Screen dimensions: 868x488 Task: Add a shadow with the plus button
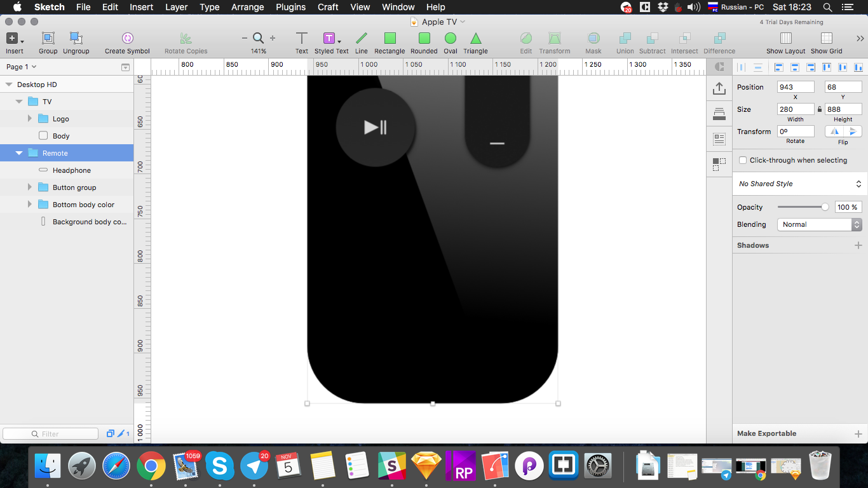pos(858,245)
